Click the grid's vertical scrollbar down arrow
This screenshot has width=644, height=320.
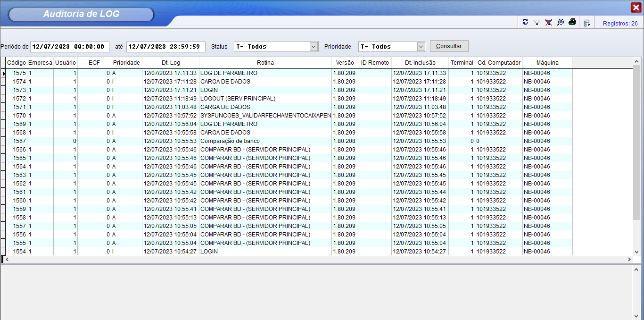click(636, 252)
